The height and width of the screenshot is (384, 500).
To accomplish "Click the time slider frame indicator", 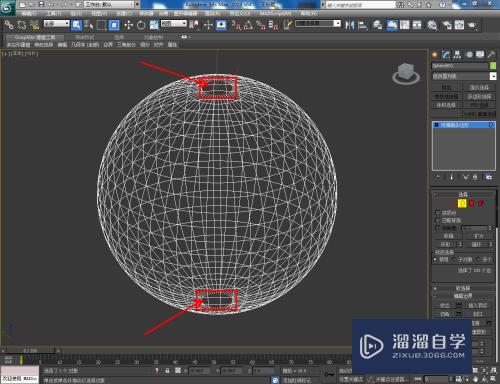I will (30, 351).
